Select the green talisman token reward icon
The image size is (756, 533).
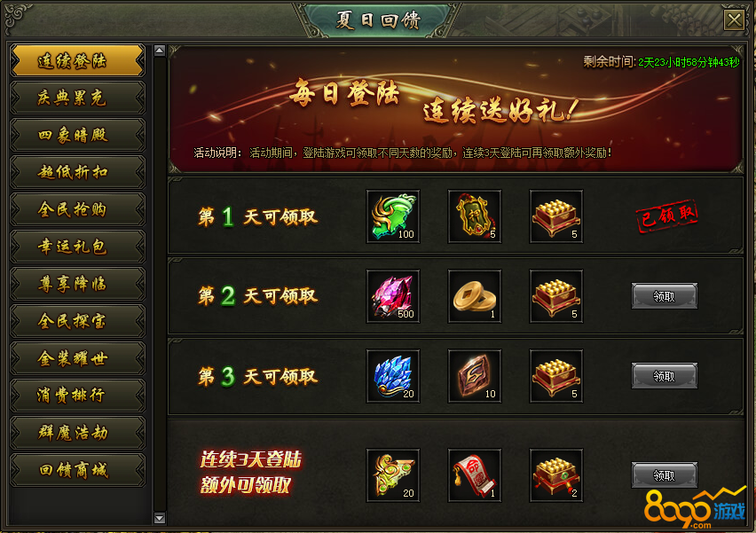click(475, 216)
